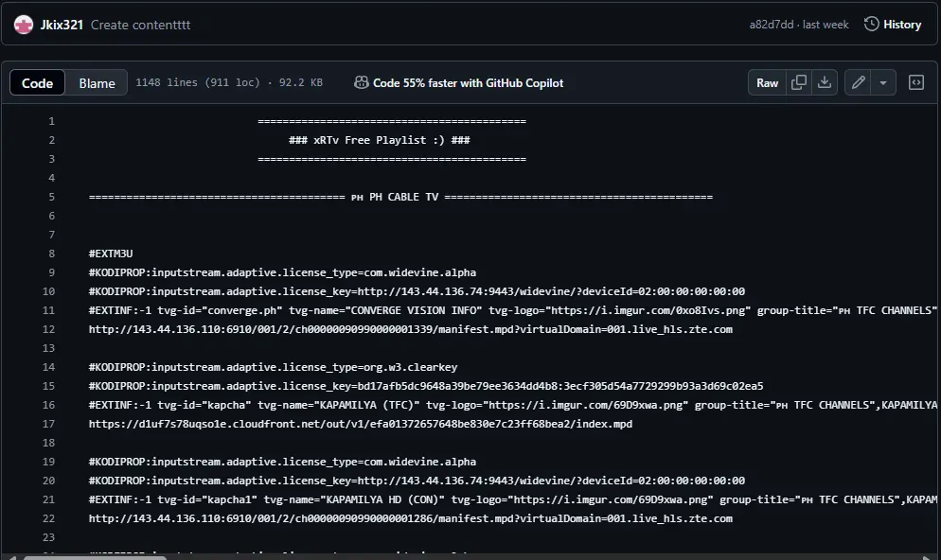Open symbols panel icon at far right
This screenshot has height=560, width=941.
[915, 82]
